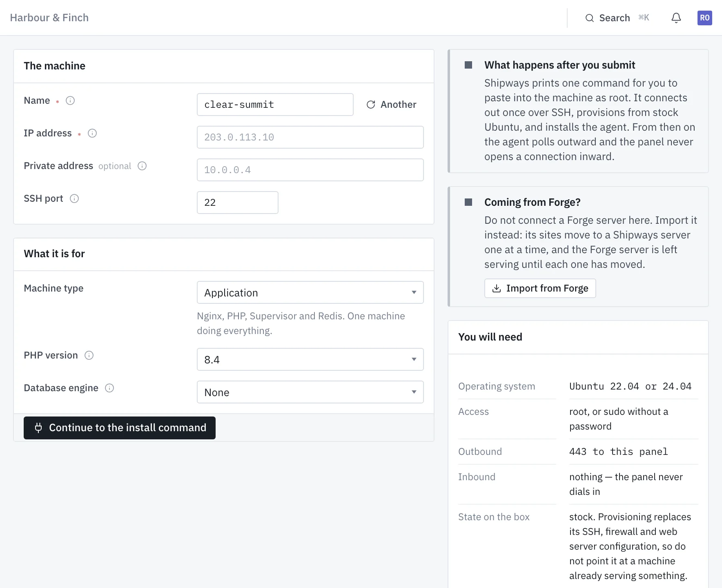Viewport: 722px width, 588px height.
Task: Click the 'You will need' heading
Action: click(x=490, y=337)
